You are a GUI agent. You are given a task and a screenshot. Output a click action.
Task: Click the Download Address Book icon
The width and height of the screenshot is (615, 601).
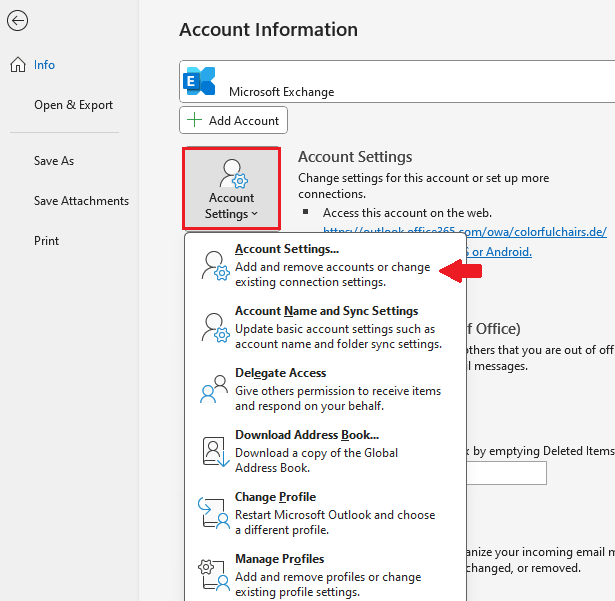click(x=213, y=451)
